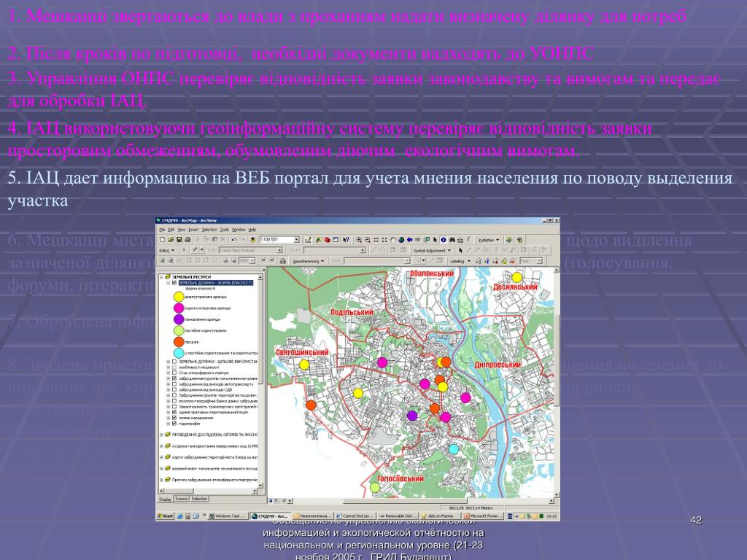747x560 pixels.
Task: Open the Edit menu in ArcMap
Action: tap(171, 230)
